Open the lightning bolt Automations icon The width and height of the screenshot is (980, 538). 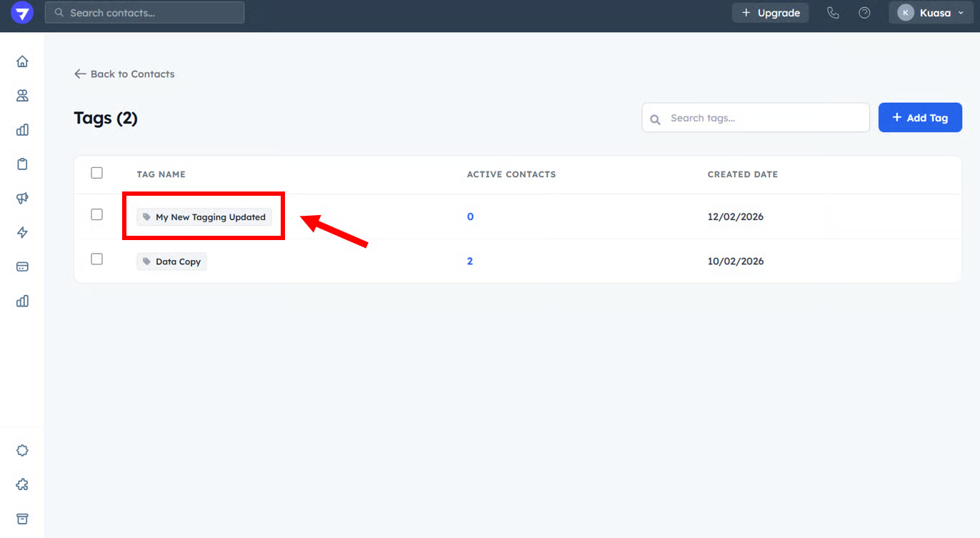(22, 233)
